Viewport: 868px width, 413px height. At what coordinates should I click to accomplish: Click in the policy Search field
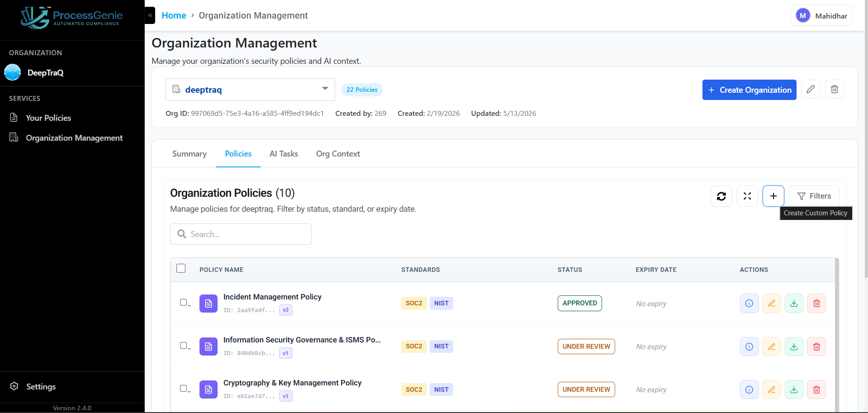(241, 234)
